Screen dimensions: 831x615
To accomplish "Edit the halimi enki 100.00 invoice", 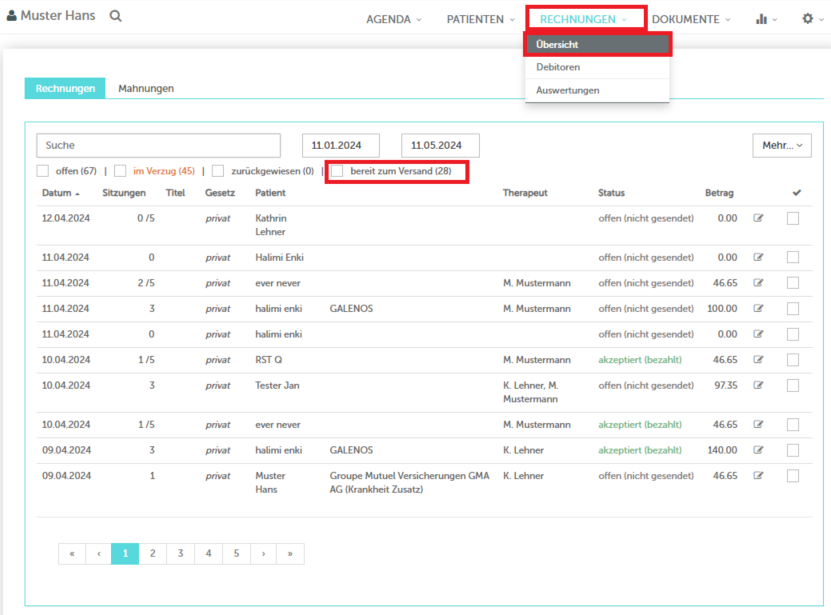I will point(758,308).
